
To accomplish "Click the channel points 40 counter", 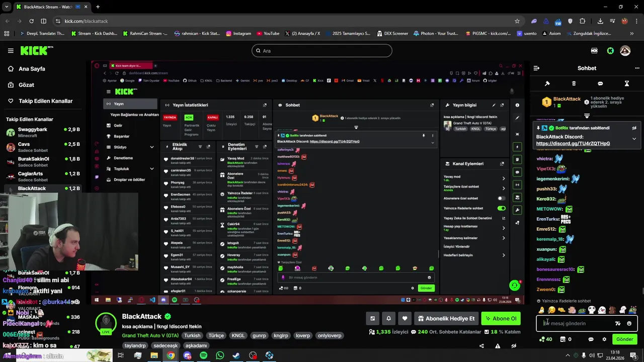I will click(545, 339).
